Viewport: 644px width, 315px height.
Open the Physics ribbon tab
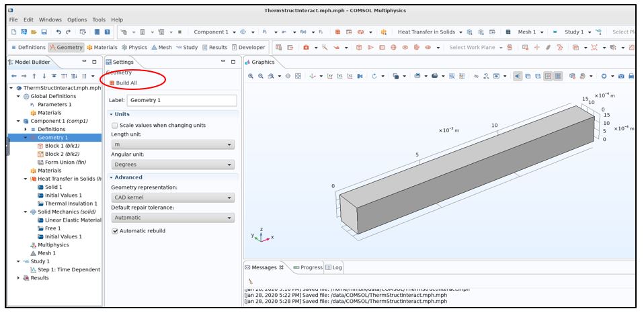point(134,48)
